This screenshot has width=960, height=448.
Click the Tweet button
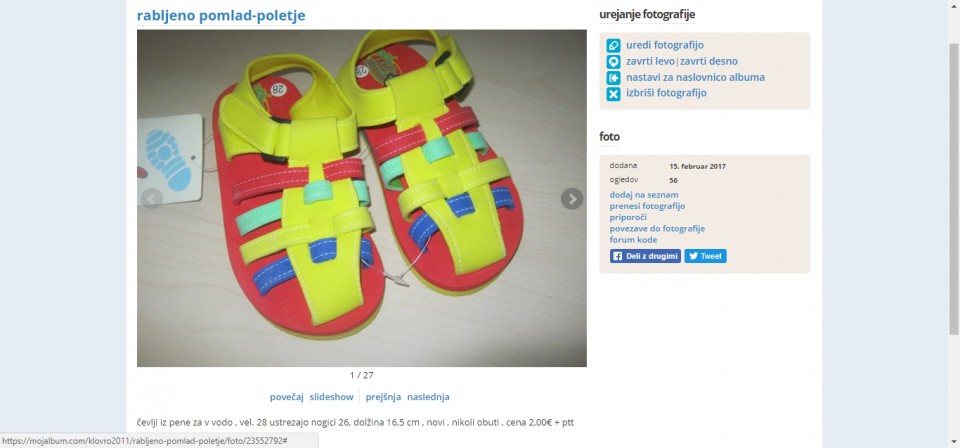pyautogui.click(x=705, y=256)
